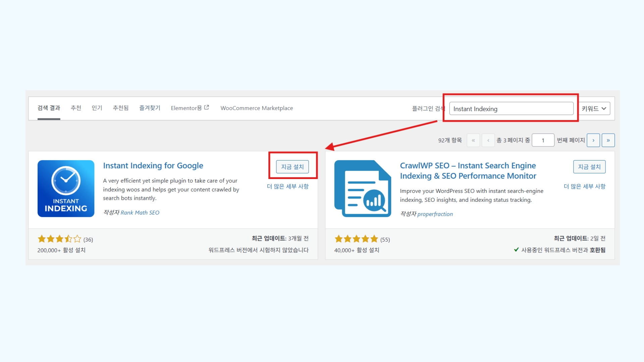Click the page number input field

tap(543, 140)
